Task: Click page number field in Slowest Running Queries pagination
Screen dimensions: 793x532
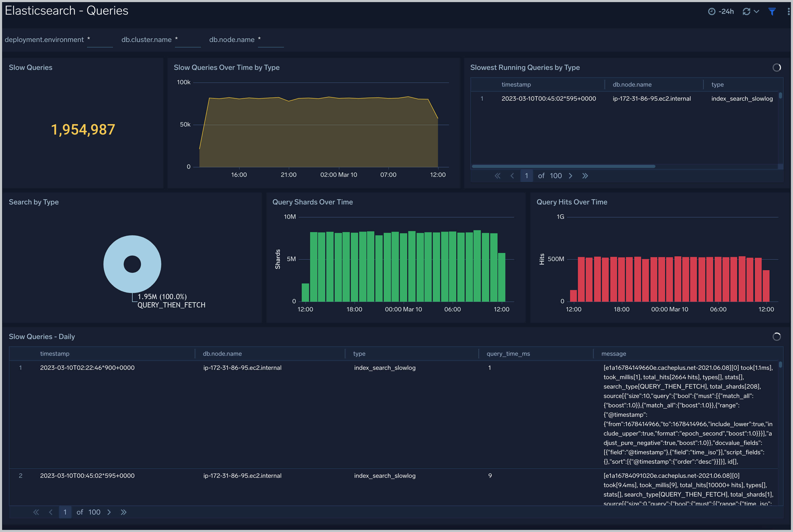Action: pos(526,176)
